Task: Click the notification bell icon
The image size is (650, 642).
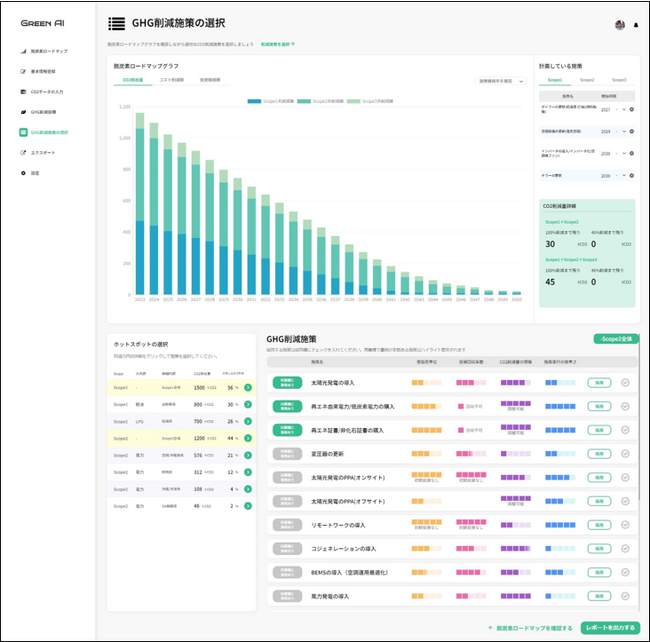Action: coord(636,25)
